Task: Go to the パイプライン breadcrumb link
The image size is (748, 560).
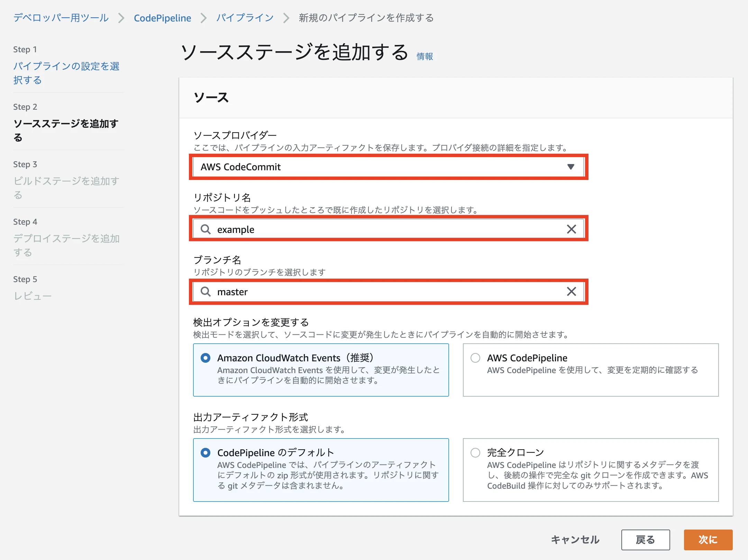Action: tap(245, 18)
